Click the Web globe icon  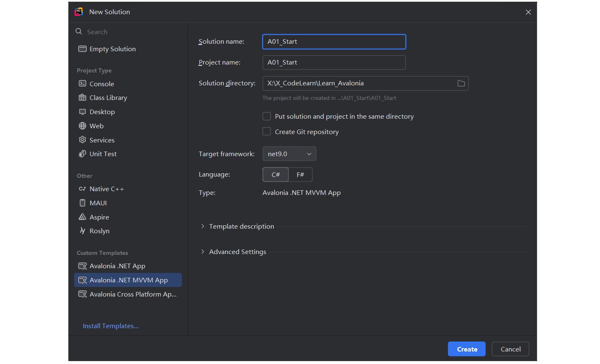82,126
